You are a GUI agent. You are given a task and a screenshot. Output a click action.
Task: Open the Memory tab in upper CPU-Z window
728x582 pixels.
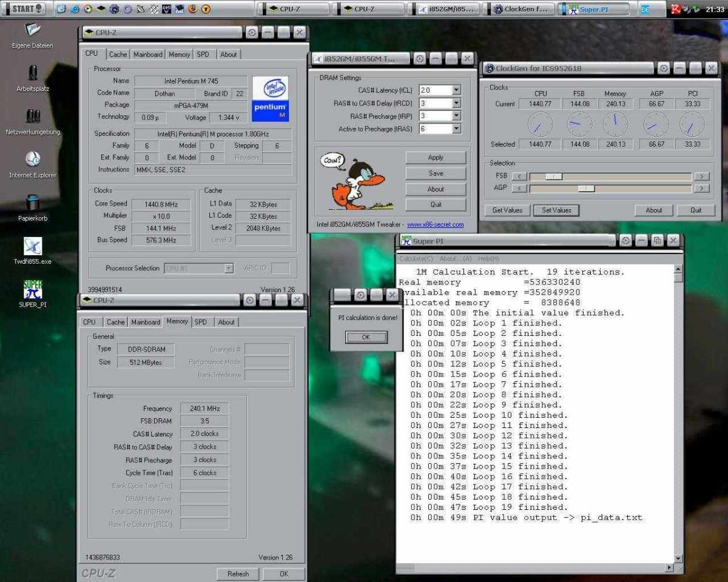180,55
